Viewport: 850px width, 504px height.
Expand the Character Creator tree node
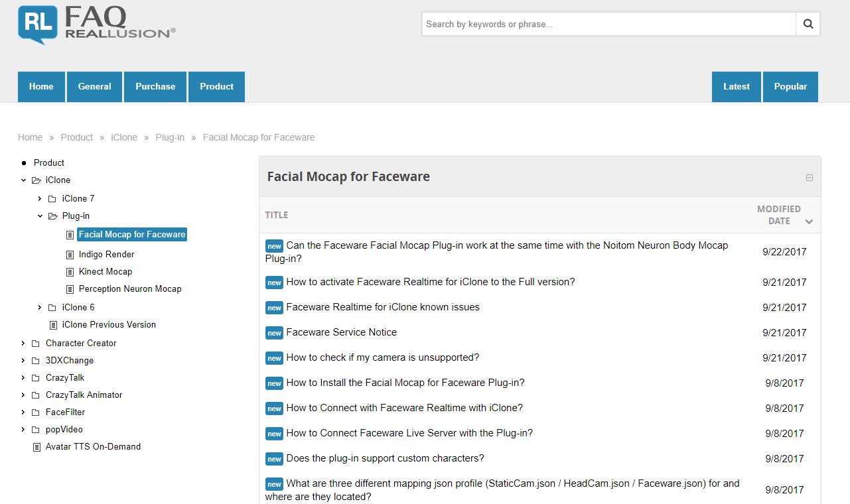(x=23, y=343)
